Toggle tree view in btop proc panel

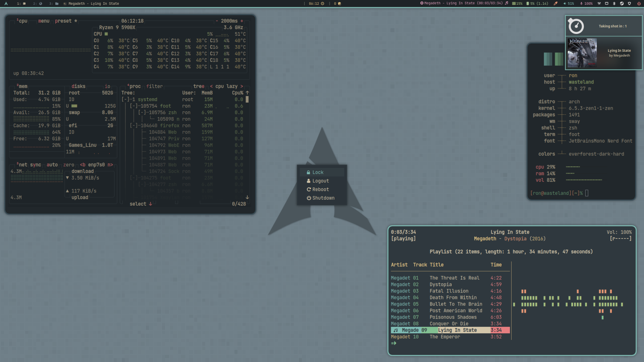199,86
